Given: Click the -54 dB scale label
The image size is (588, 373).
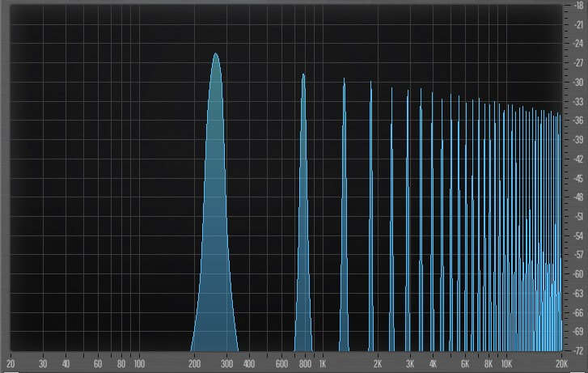Looking at the screenshot, I should [578, 235].
